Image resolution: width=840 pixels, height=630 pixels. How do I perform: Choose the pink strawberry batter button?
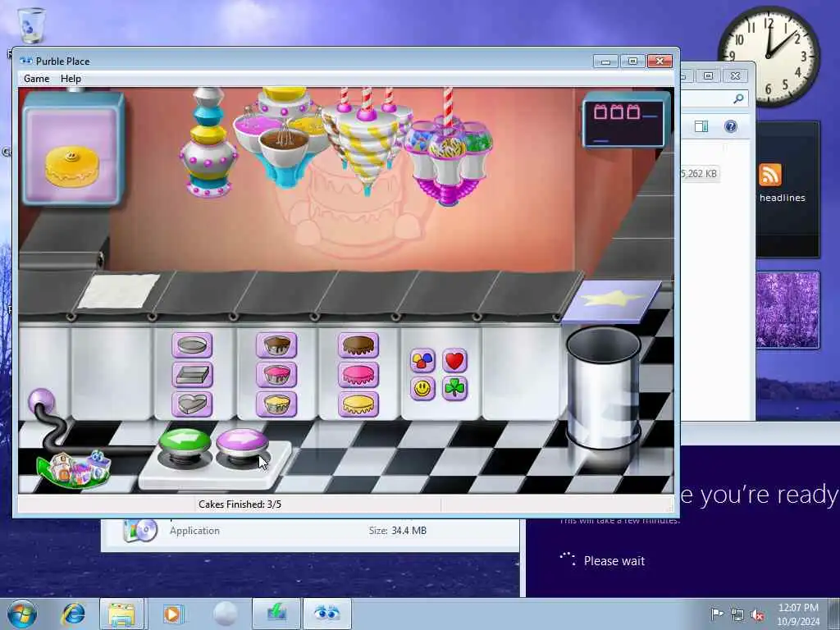(x=276, y=374)
